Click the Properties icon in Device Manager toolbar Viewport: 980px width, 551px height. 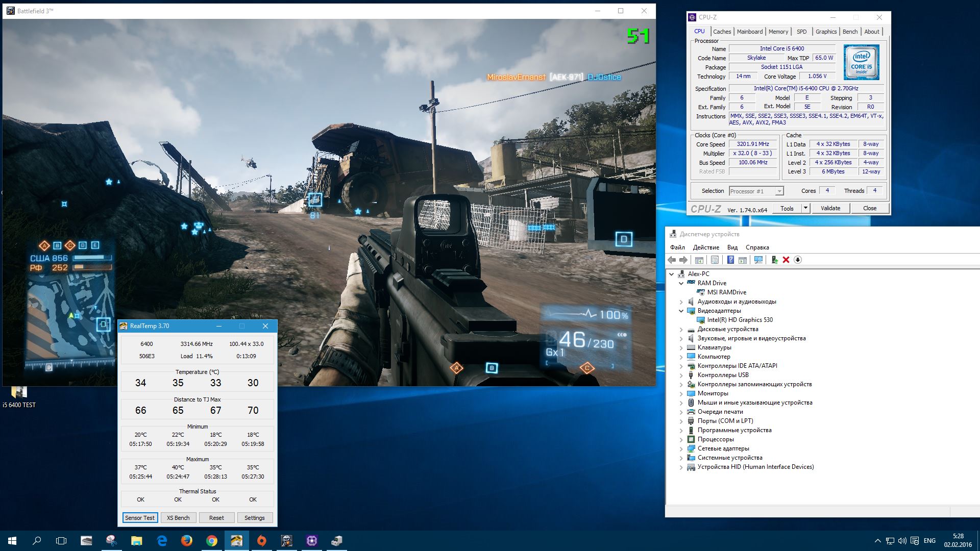pos(715,260)
